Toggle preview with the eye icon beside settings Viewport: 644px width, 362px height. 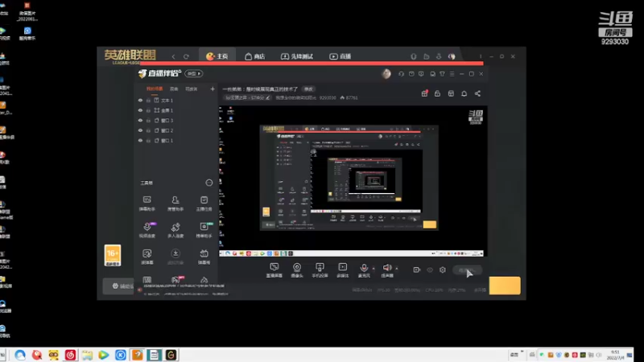click(430, 269)
